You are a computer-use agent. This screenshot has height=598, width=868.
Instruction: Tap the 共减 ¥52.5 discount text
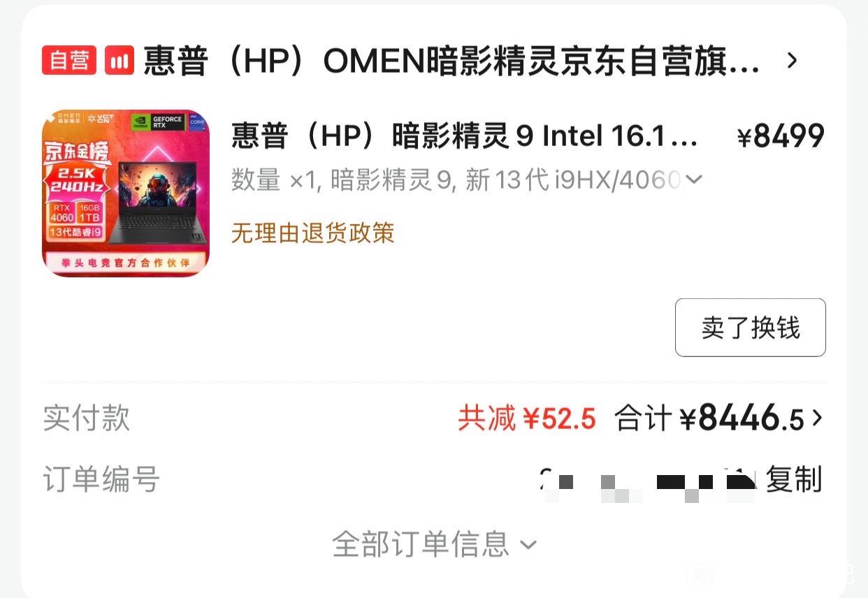527,418
